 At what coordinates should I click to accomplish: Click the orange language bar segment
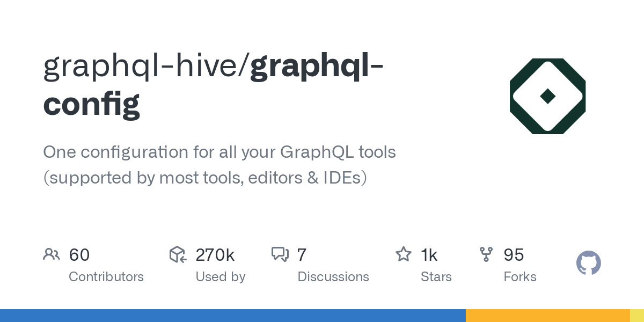click(547, 316)
